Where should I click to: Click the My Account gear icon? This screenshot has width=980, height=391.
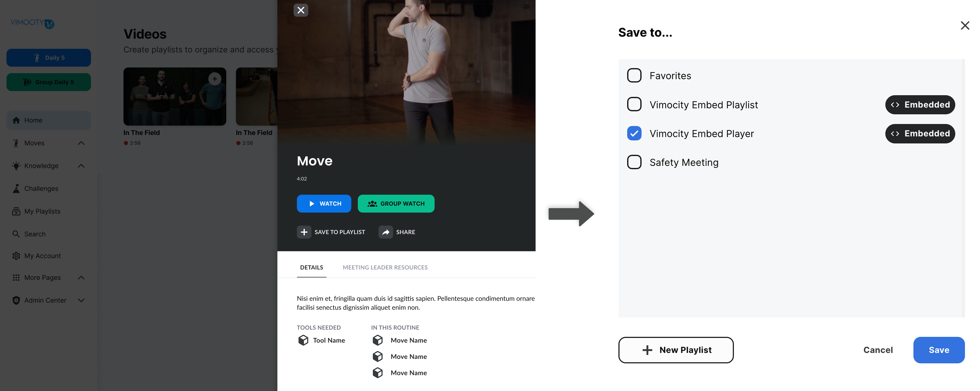(x=16, y=256)
